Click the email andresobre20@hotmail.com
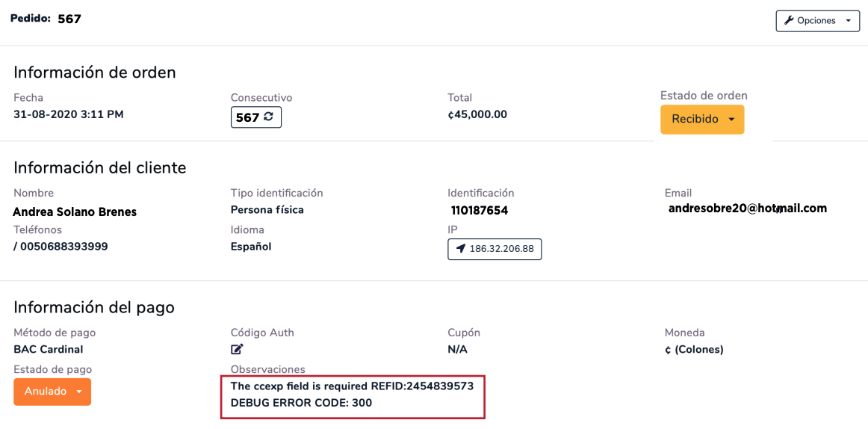 747,209
